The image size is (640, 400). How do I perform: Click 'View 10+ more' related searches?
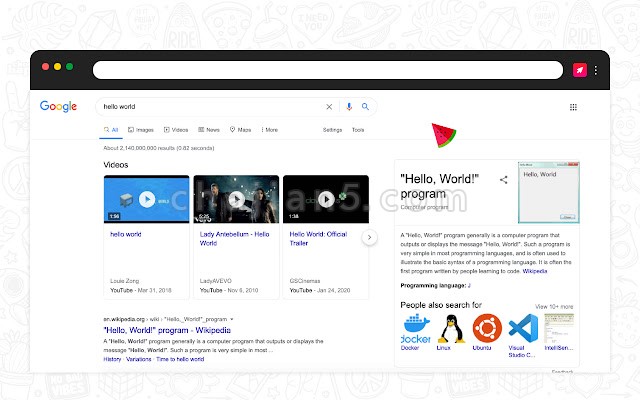coord(554,307)
